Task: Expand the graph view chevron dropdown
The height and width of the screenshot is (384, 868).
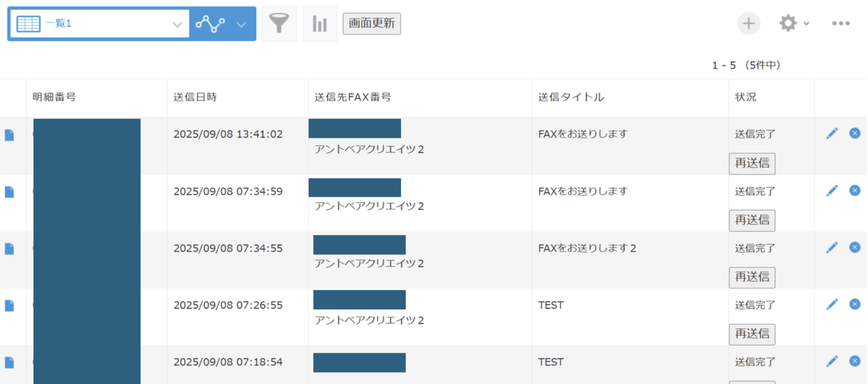Action: point(241,23)
